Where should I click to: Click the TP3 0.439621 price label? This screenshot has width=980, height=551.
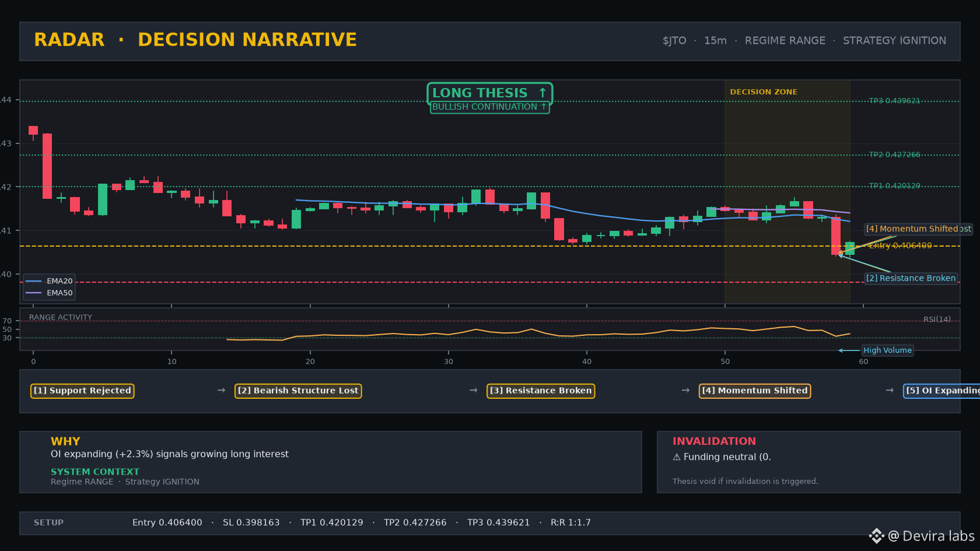(x=894, y=101)
